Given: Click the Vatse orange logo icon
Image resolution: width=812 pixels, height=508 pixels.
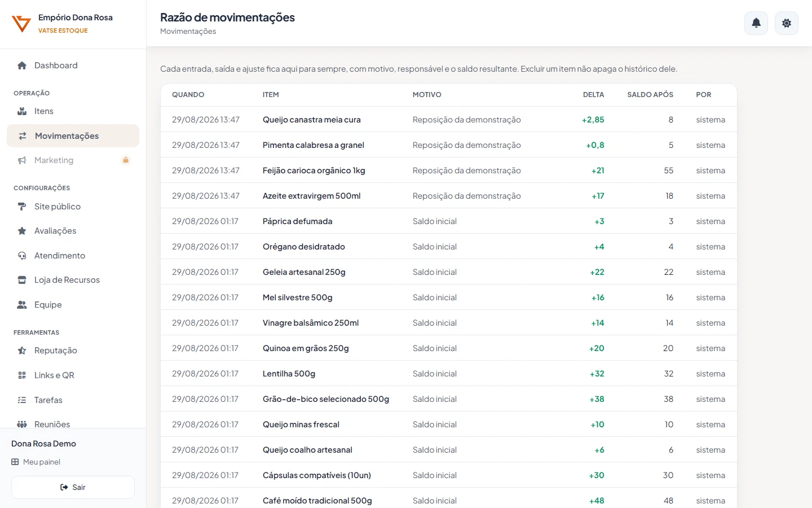Looking at the screenshot, I should (x=21, y=24).
